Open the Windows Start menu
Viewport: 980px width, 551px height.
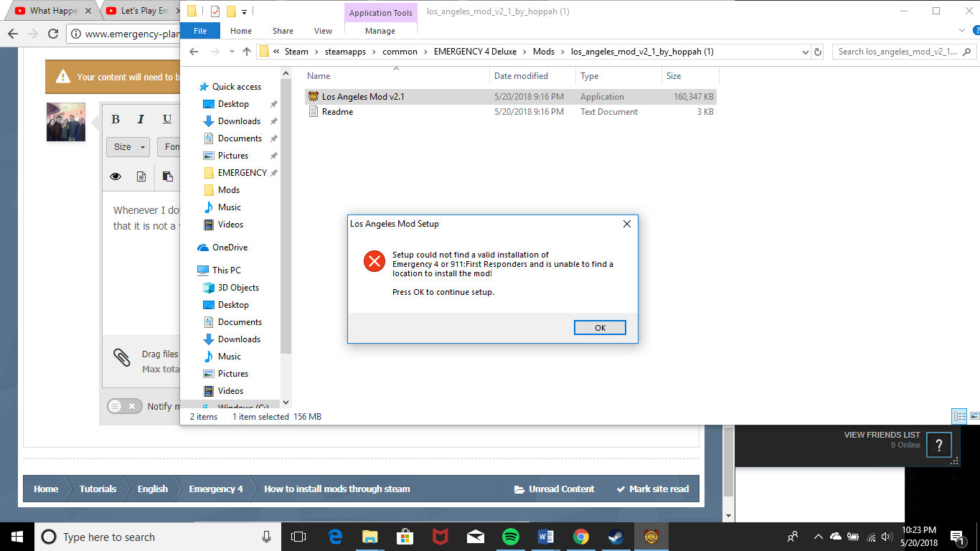click(17, 537)
